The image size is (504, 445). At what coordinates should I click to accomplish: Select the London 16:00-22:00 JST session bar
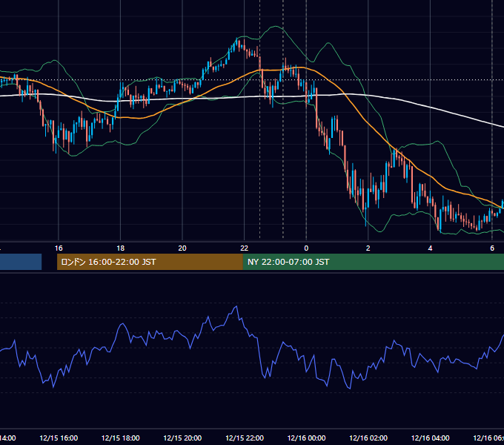point(150,262)
